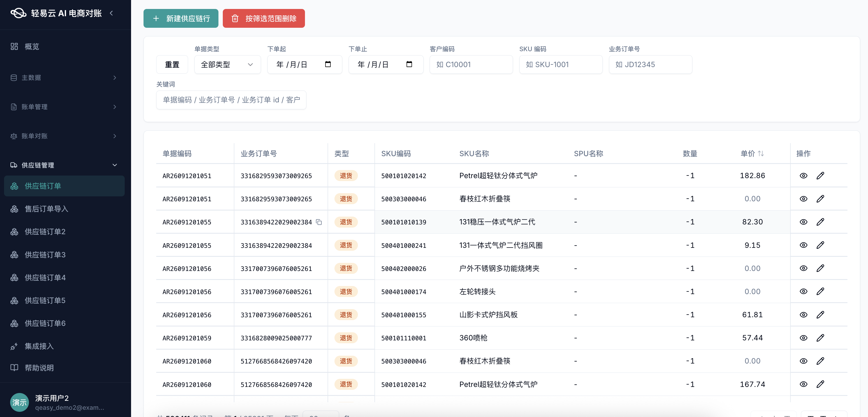Viewport: 868px width, 417px height.
Task: Expand the 主数据 menu
Action: tap(64, 78)
